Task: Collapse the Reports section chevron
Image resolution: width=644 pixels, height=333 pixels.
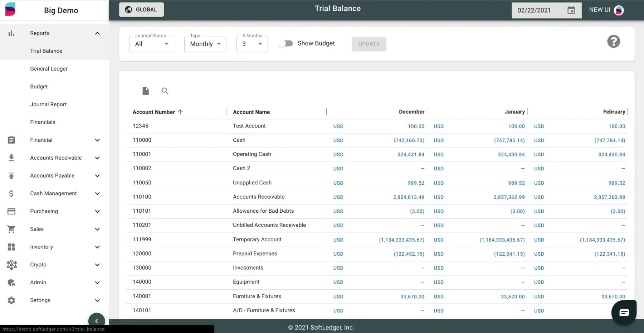Action: point(97,33)
